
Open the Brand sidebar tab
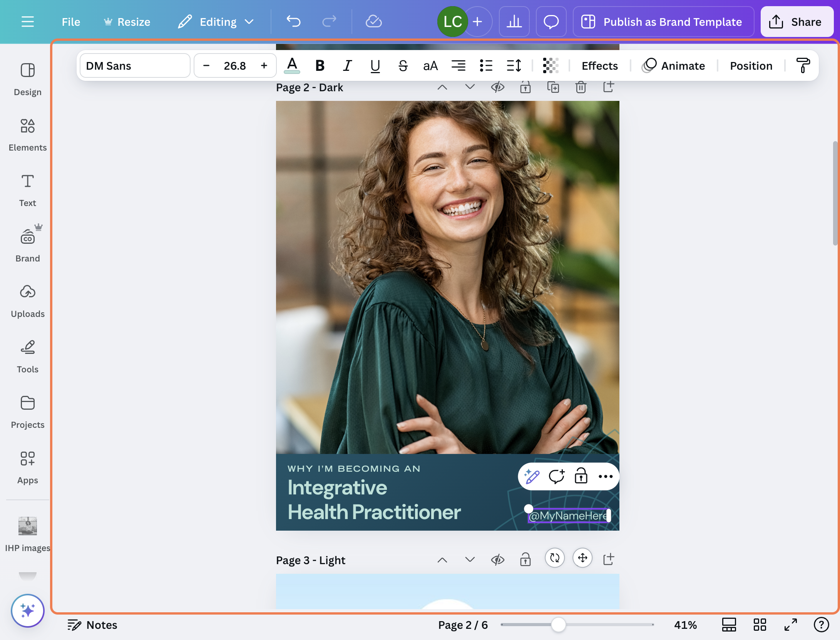pyautogui.click(x=28, y=245)
